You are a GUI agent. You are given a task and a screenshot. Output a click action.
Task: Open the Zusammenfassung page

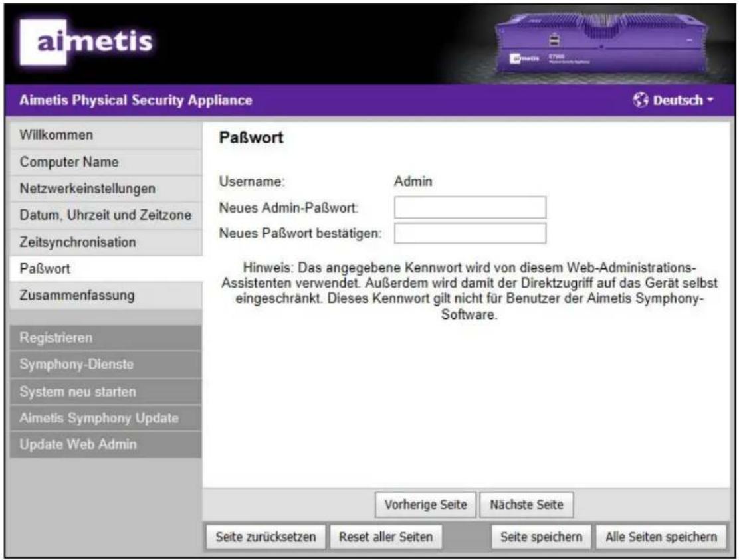click(x=106, y=296)
